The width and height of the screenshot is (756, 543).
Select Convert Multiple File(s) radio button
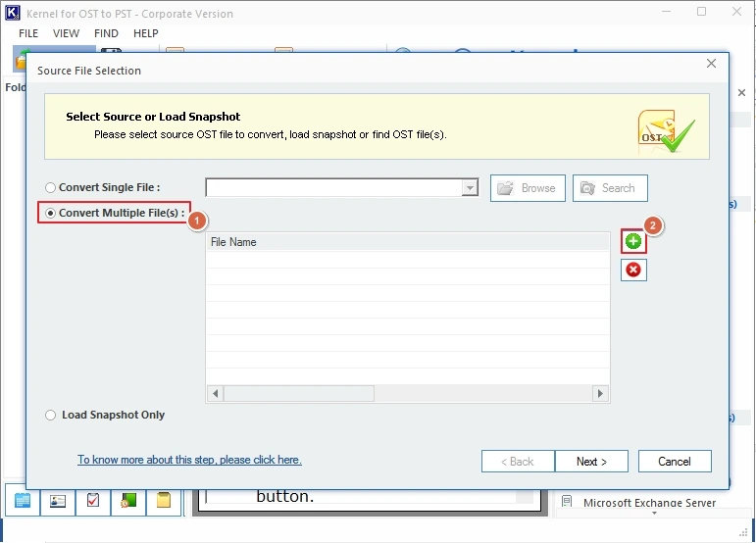coord(50,213)
